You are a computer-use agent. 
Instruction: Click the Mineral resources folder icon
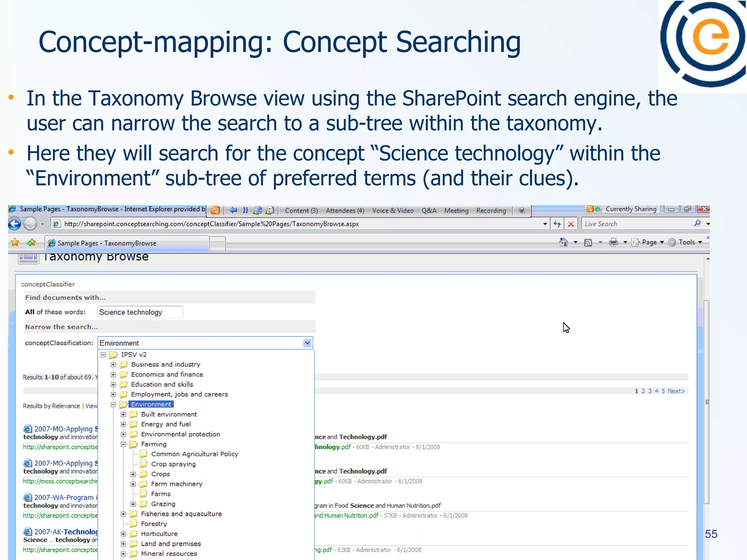(133, 553)
